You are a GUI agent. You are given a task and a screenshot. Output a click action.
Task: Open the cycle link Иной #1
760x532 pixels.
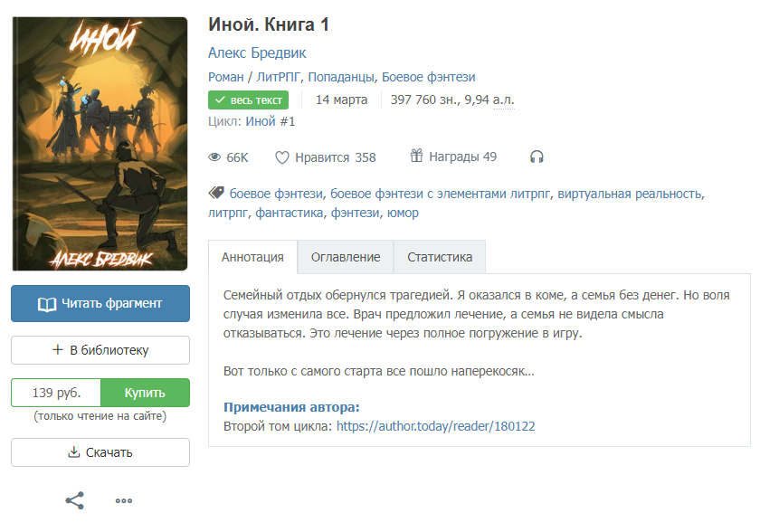coord(270,121)
